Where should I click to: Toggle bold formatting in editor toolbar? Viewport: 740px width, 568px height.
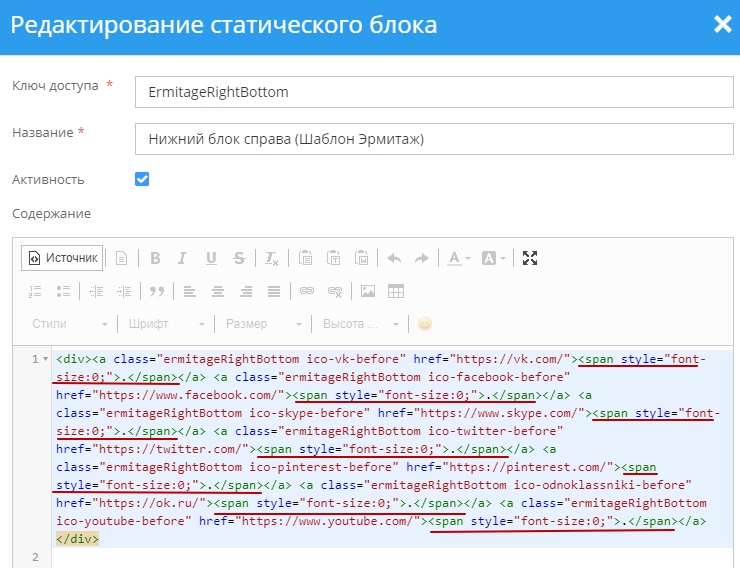click(x=155, y=259)
